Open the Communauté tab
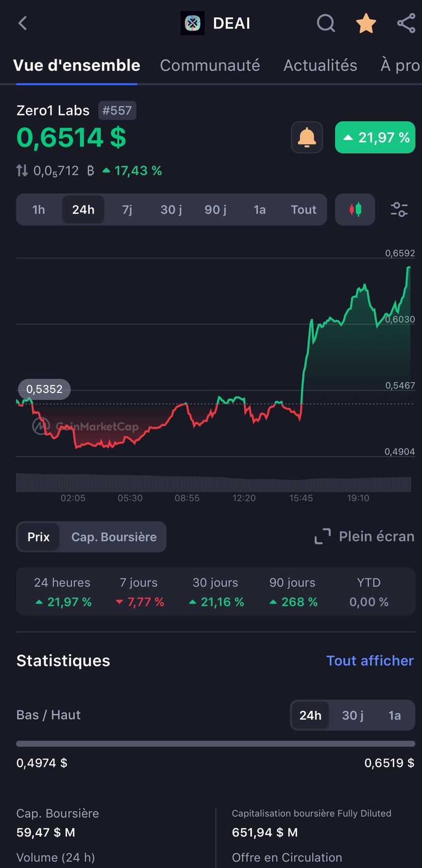The image size is (422, 868). (x=210, y=65)
